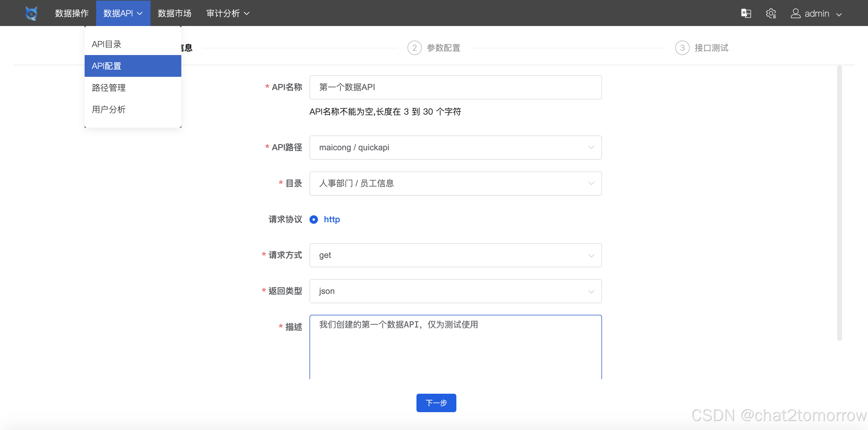Click the API名称 input field
This screenshot has width=868, height=430.
[455, 87]
